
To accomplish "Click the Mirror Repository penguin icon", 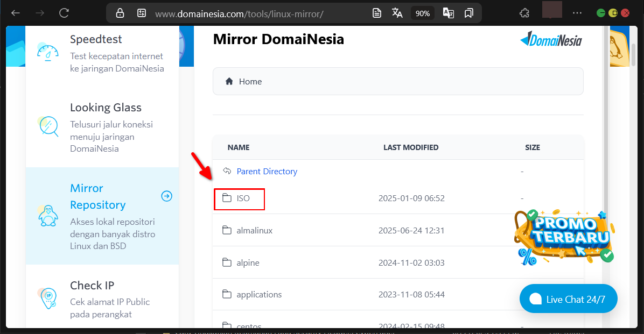I will [x=48, y=216].
